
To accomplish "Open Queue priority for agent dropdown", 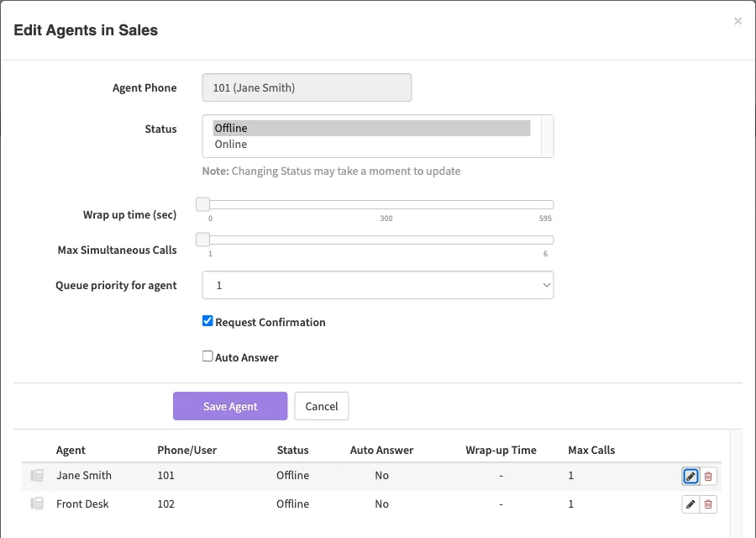I will [377, 285].
